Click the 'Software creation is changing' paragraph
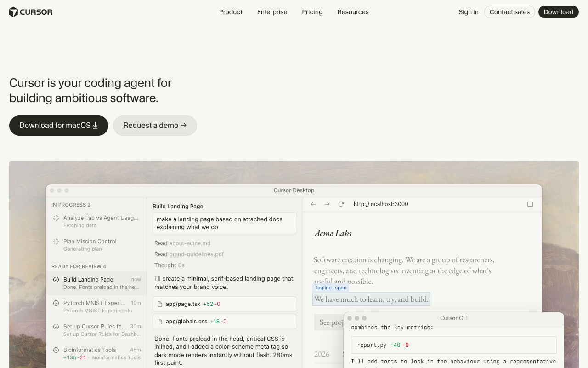This screenshot has height=368, width=588. pos(404,270)
